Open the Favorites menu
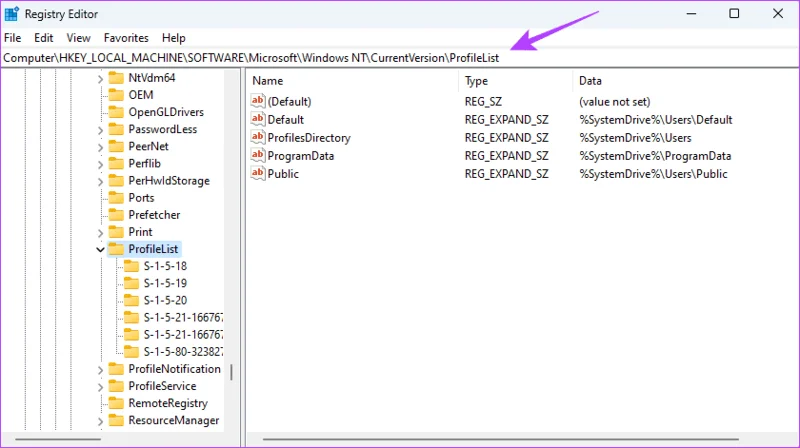Image resolution: width=800 pixels, height=448 pixels. pyautogui.click(x=126, y=38)
